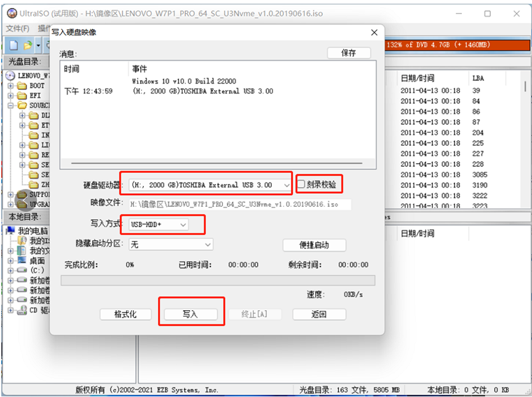The width and height of the screenshot is (532, 397).
Task: Click the New file toolbar icon
Action: (14, 45)
